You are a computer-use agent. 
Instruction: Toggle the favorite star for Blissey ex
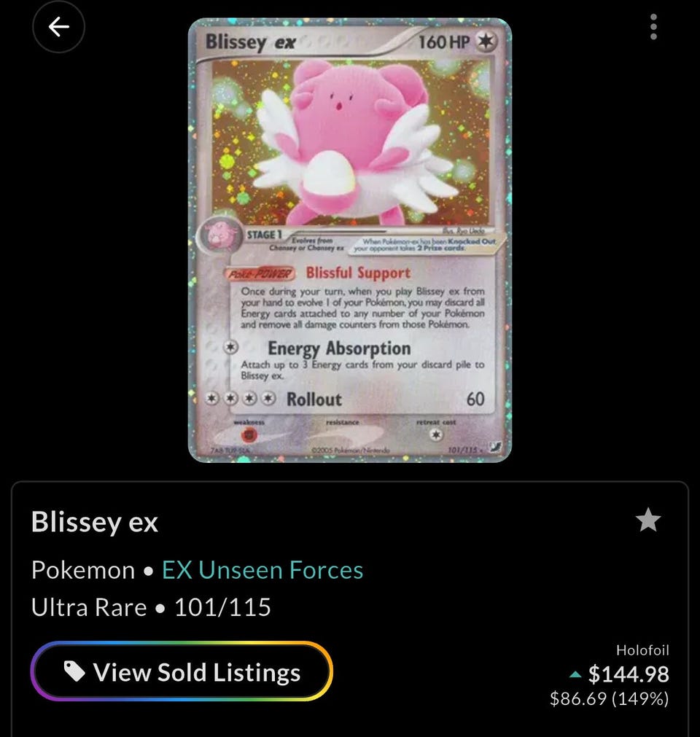click(x=647, y=520)
